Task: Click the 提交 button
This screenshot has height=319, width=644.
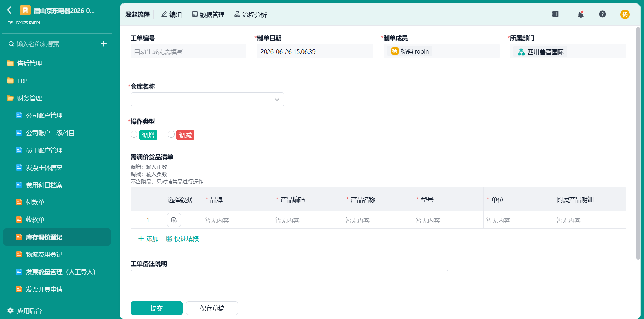Action: pyautogui.click(x=157, y=308)
